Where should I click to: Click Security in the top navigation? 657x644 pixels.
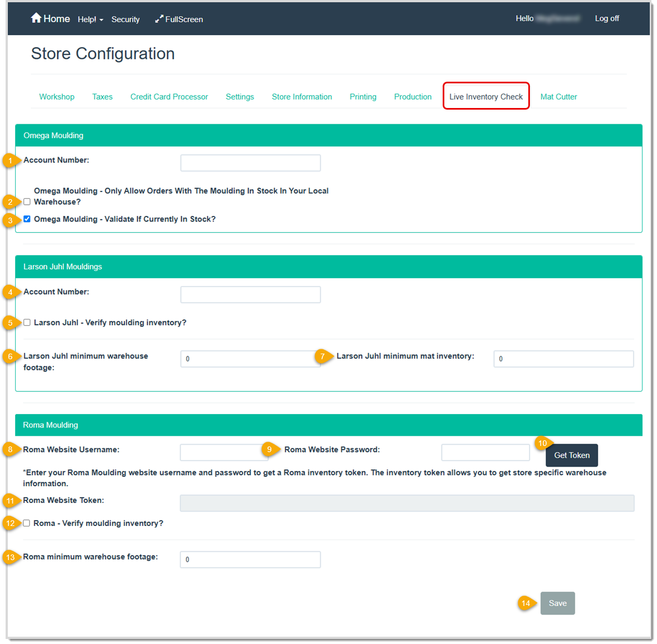click(125, 19)
